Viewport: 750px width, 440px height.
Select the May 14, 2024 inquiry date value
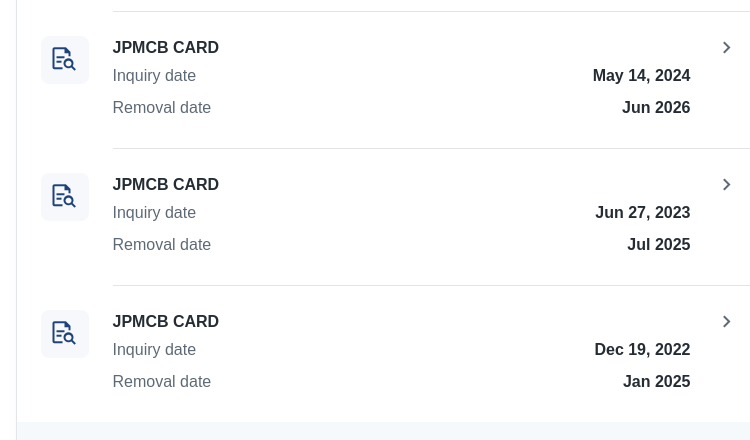[x=641, y=76]
